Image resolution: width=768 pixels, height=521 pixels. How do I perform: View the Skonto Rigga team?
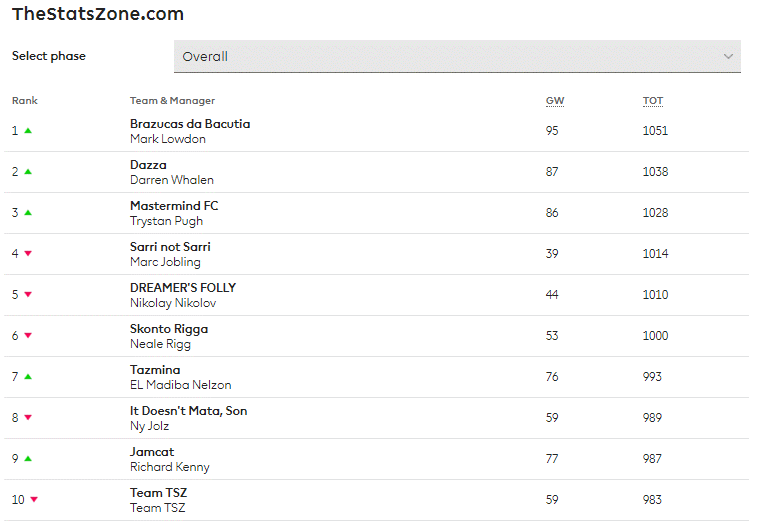pyautogui.click(x=169, y=329)
